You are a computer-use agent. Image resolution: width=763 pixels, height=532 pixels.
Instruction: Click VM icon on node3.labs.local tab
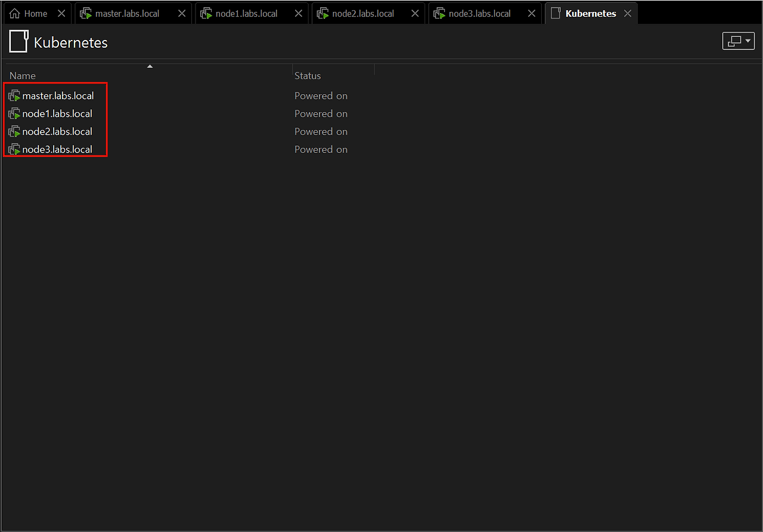coord(439,14)
